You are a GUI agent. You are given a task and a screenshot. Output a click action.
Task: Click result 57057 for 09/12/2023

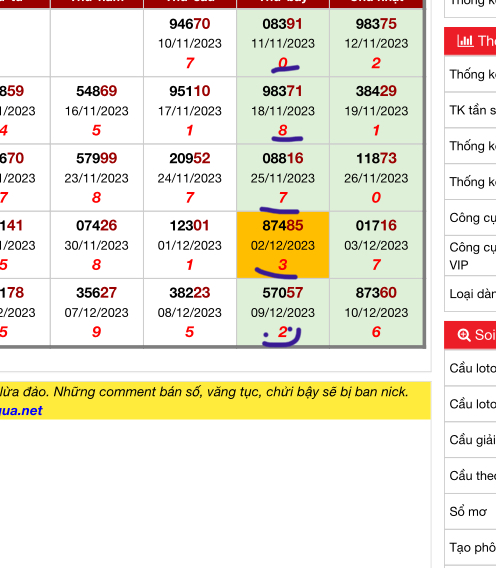(283, 293)
